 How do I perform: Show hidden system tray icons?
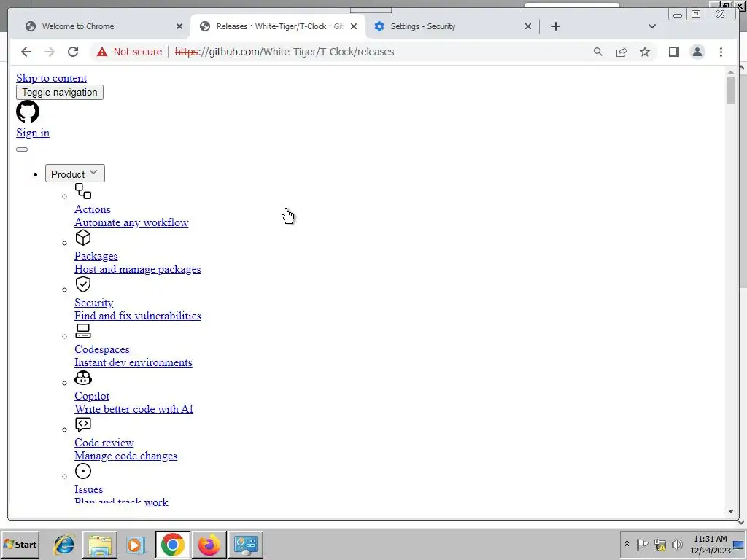tap(627, 544)
